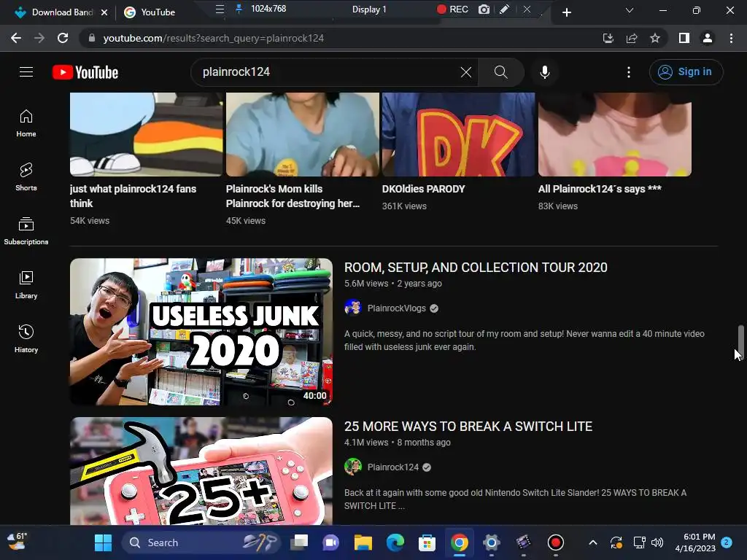The width and height of the screenshot is (747, 560).
Task: Open YouTube settings three-dot menu
Action: (629, 72)
